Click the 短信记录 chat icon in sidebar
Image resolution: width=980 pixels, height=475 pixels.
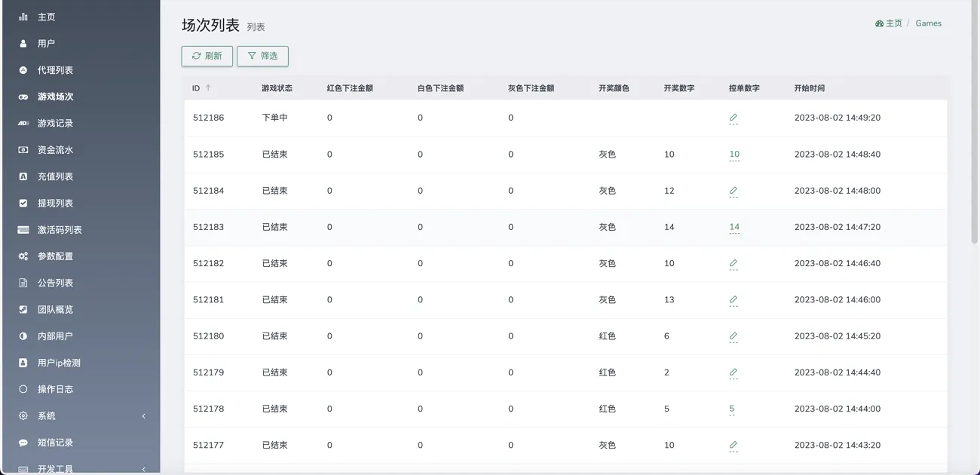[23, 443]
